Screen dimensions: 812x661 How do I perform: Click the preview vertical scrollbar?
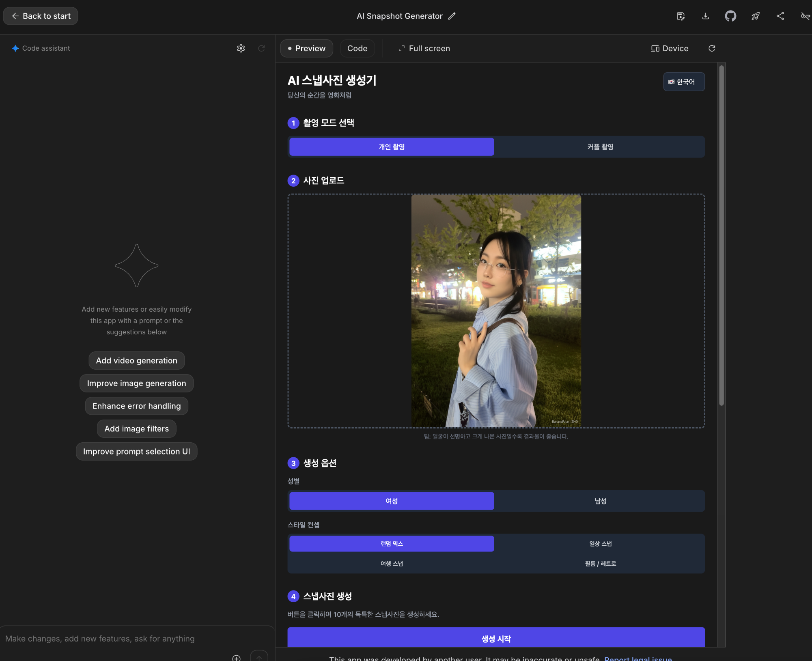pos(721,235)
